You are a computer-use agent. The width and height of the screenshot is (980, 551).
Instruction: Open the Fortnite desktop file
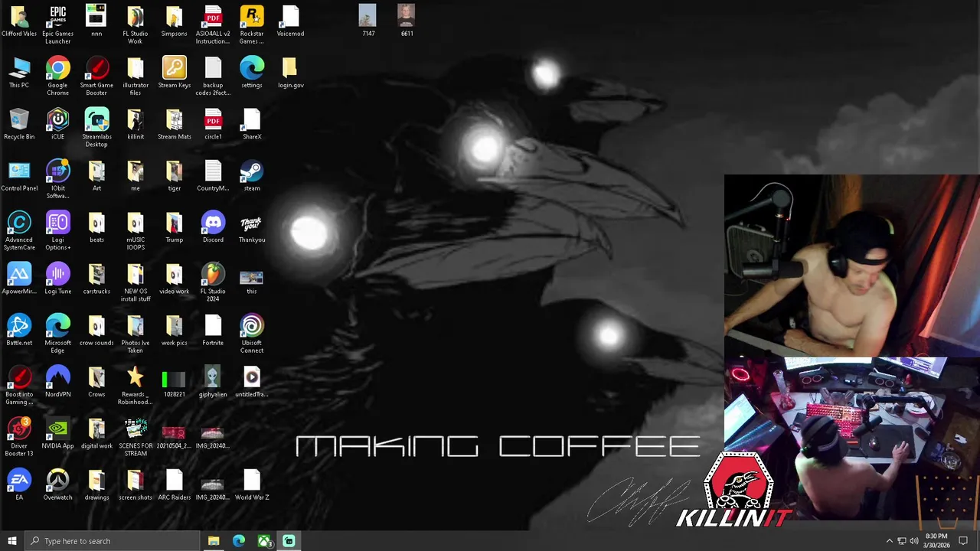[213, 330]
